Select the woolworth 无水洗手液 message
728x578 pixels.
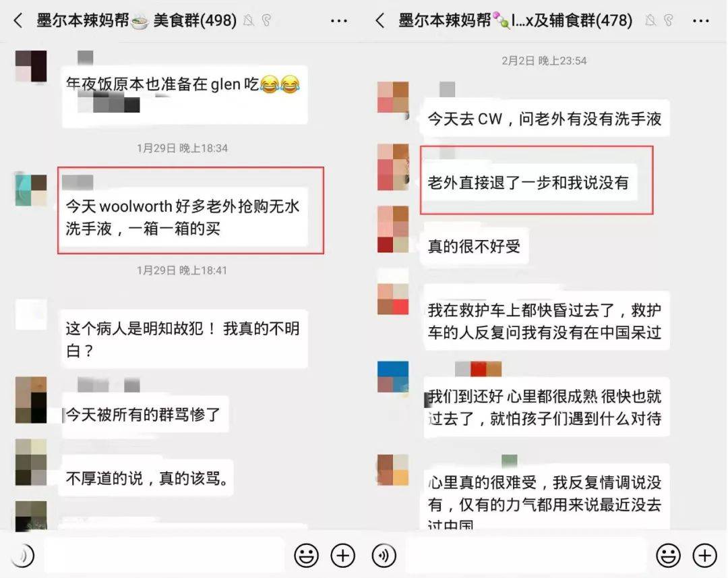(184, 217)
